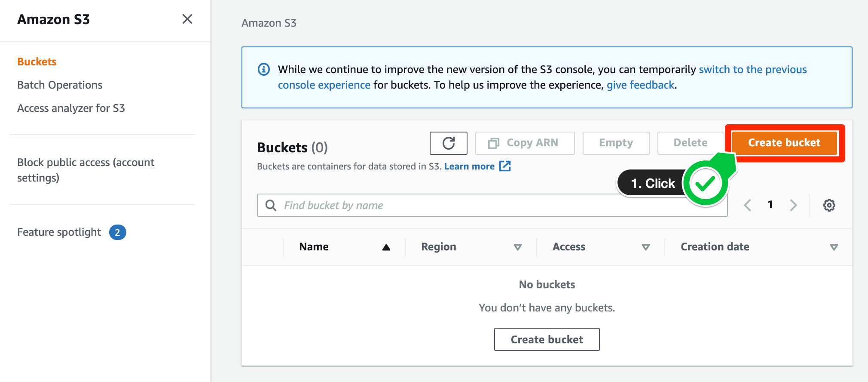Image resolution: width=868 pixels, height=382 pixels.
Task: Go to previous page of buckets
Action: [x=748, y=205]
